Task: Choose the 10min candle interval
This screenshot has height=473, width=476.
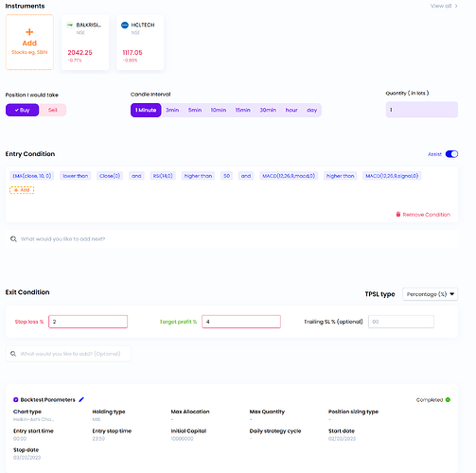Action: pos(219,110)
